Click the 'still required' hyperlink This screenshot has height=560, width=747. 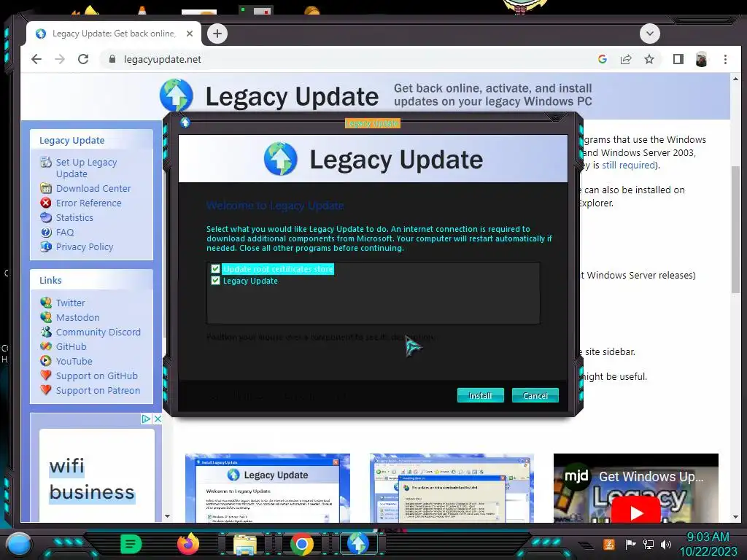(x=628, y=166)
